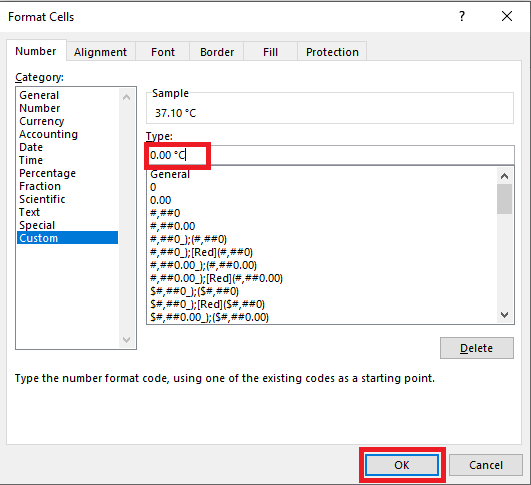Viewport: 531px width, 485px height.
Task: Click the Cancel button
Action: pyautogui.click(x=486, y=465)
